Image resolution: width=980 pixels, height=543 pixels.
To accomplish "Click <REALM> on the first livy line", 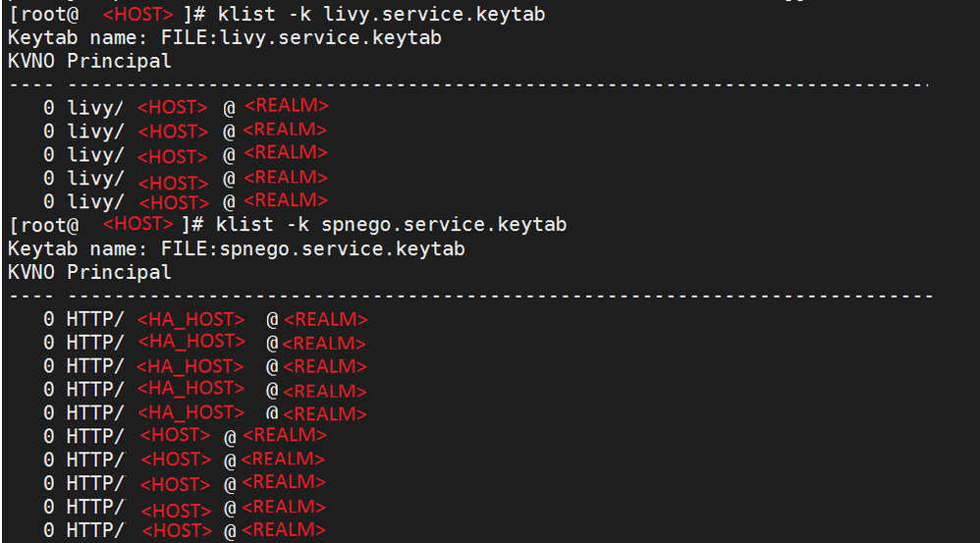I will point(287,106).
